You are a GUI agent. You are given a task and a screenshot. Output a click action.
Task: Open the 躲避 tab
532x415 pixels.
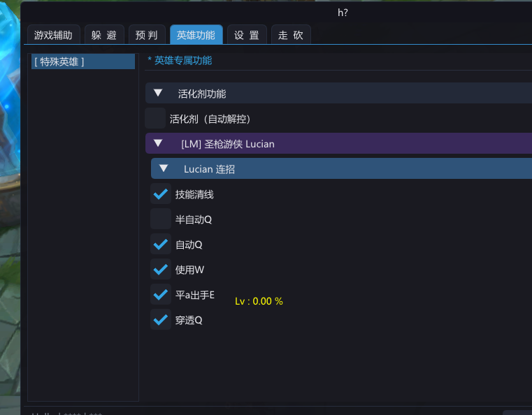(104, 35)
